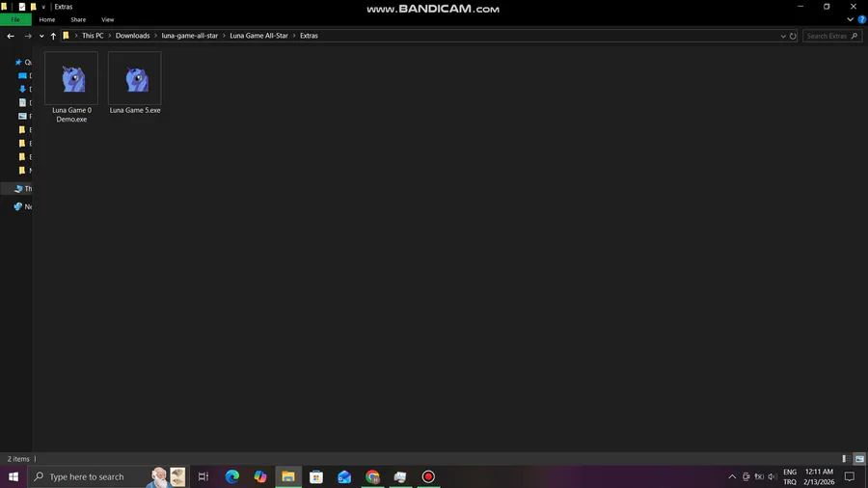Open Google Chrome from the taskbar
The width and height of the screenshot is (868, 488).
click(372, 476)
